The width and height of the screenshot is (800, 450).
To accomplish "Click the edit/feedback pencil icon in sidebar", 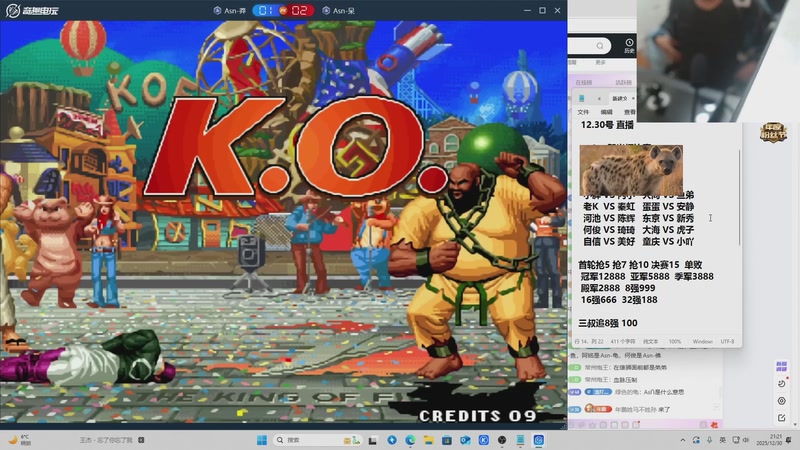I will pos(781,418).
